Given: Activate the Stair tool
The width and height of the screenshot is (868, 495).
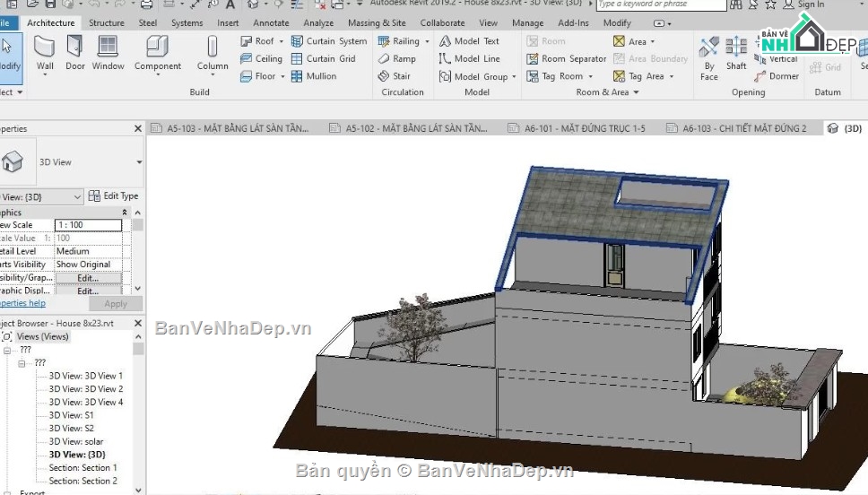Looking at the screenshot, I should 395,76.
